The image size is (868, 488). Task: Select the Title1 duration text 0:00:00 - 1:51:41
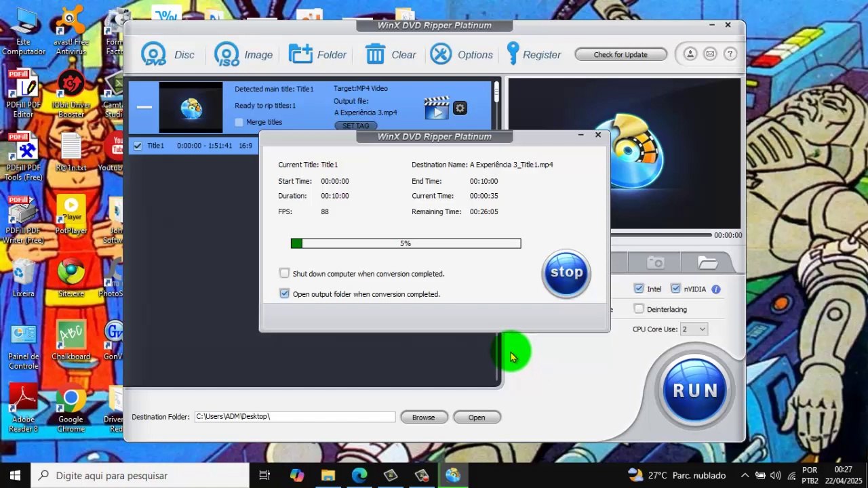pyautogui.click(x=205, y=146)
